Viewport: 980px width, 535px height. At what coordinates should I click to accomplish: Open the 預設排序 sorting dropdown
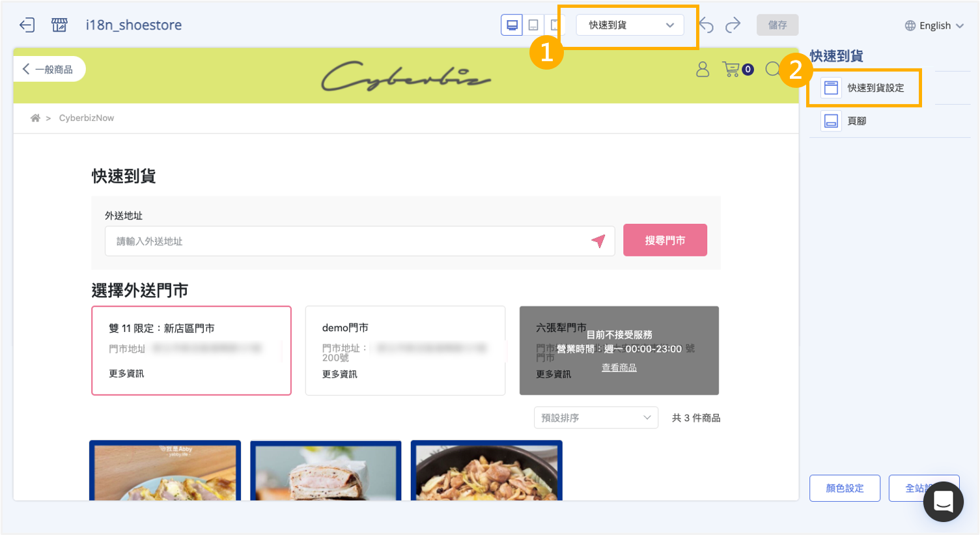596,418
